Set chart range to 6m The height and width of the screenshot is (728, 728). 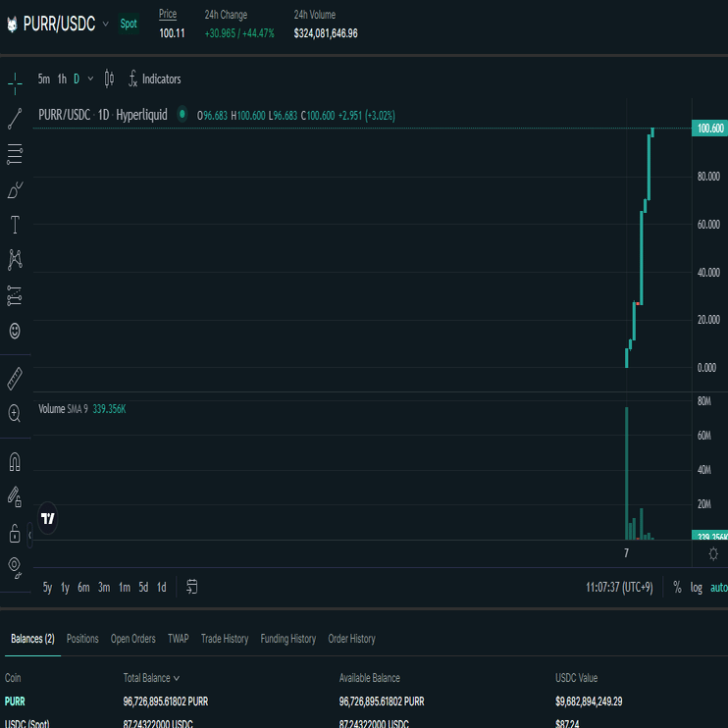pyautogui.click(x=83, y=588)
